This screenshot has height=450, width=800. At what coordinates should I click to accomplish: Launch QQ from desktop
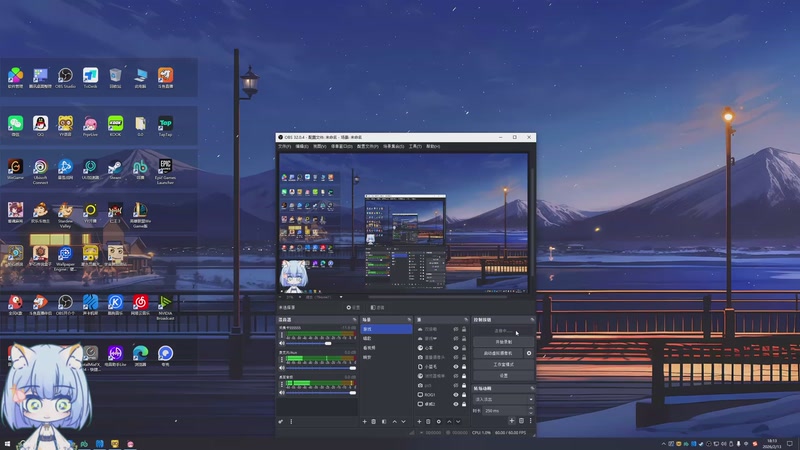(40, 126)
